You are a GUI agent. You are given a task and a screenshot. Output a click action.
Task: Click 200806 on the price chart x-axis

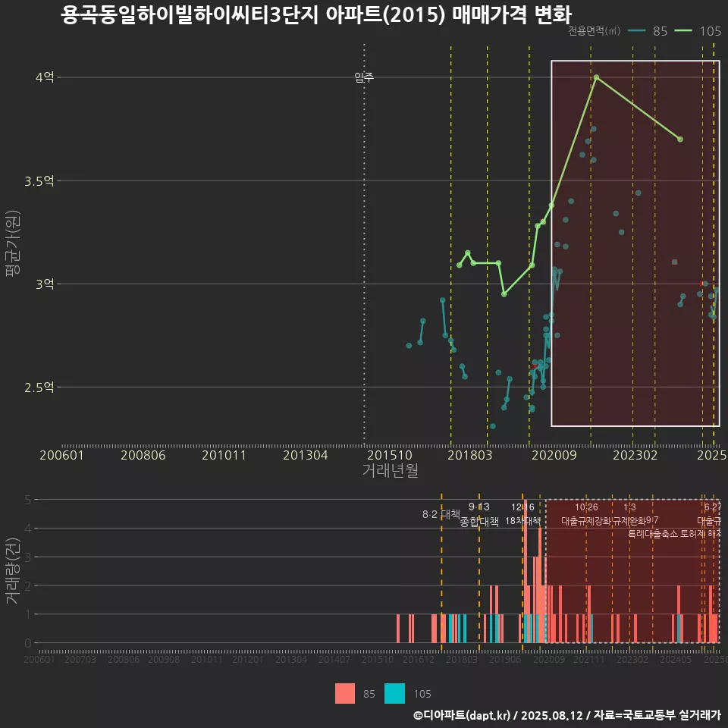pos(143,455)
